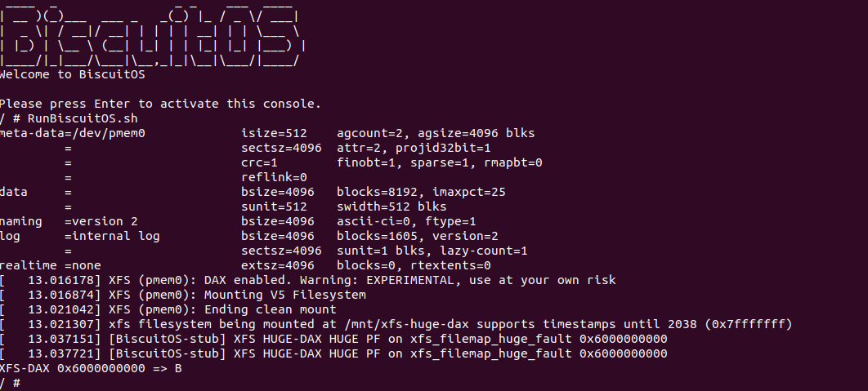Click the "realtime =none" label

(x=51, y=265)
